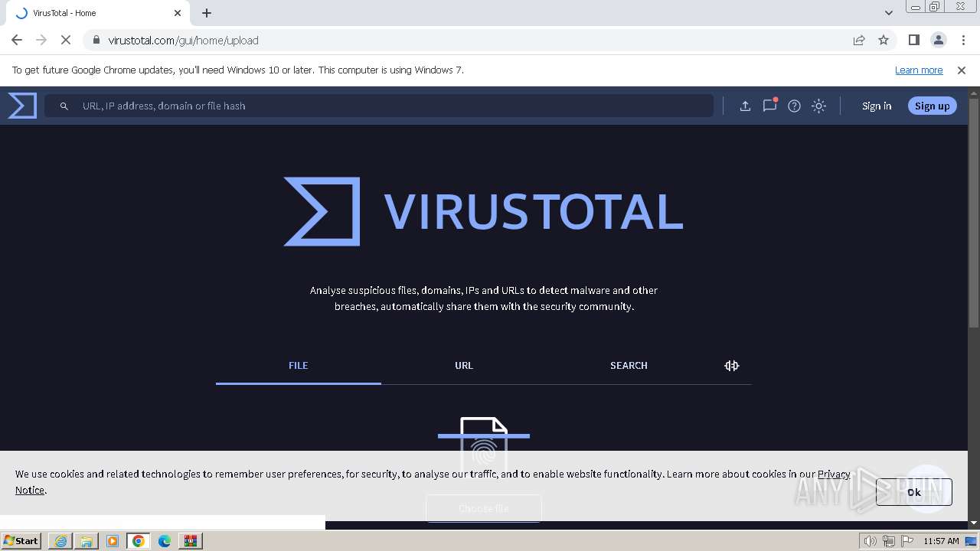Open Action Center flag tray icon

pyautogui.click(x=906, y=541)
